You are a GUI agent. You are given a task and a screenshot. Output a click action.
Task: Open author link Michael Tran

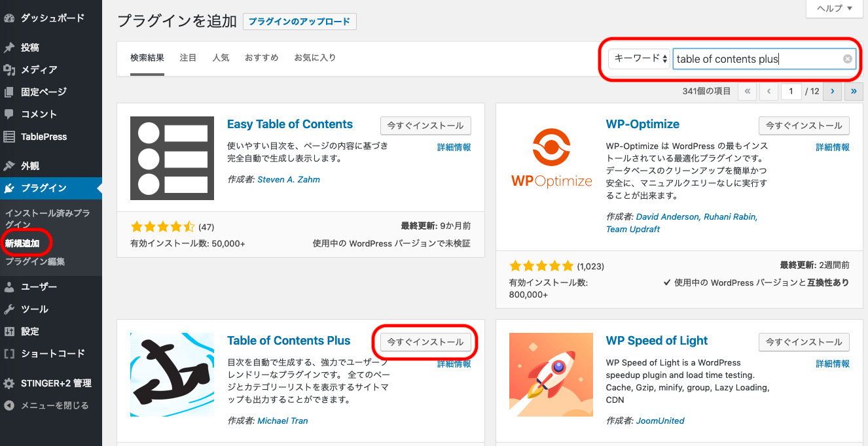[x=283, y=420]
